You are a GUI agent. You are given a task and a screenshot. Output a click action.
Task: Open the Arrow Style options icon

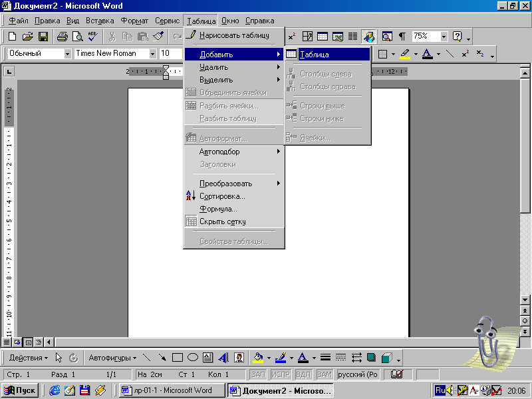coord(356,358)
